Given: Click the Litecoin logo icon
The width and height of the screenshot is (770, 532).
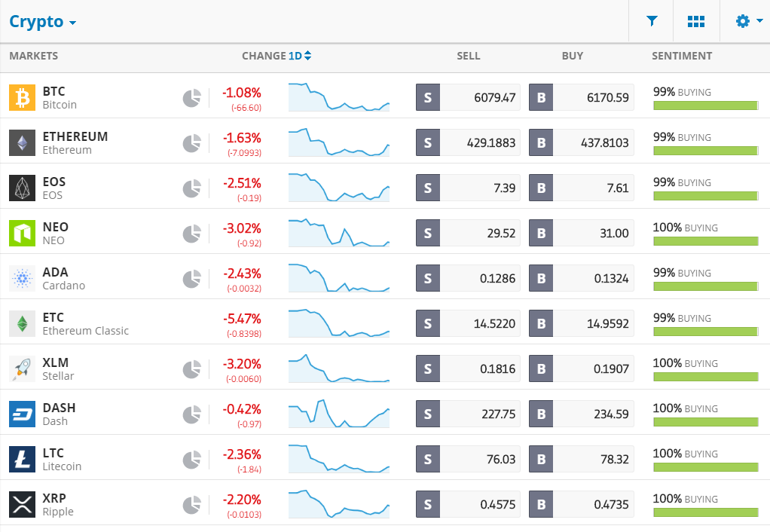Looking at the screenshot, I should pyautogui.click(x=22, y=459).
